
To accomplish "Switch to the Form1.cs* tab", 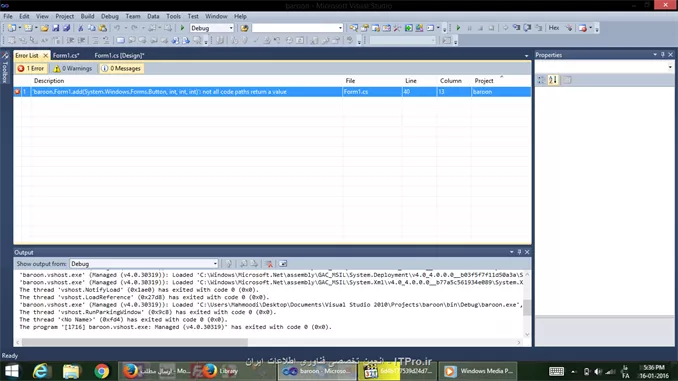I will point(66,55).
